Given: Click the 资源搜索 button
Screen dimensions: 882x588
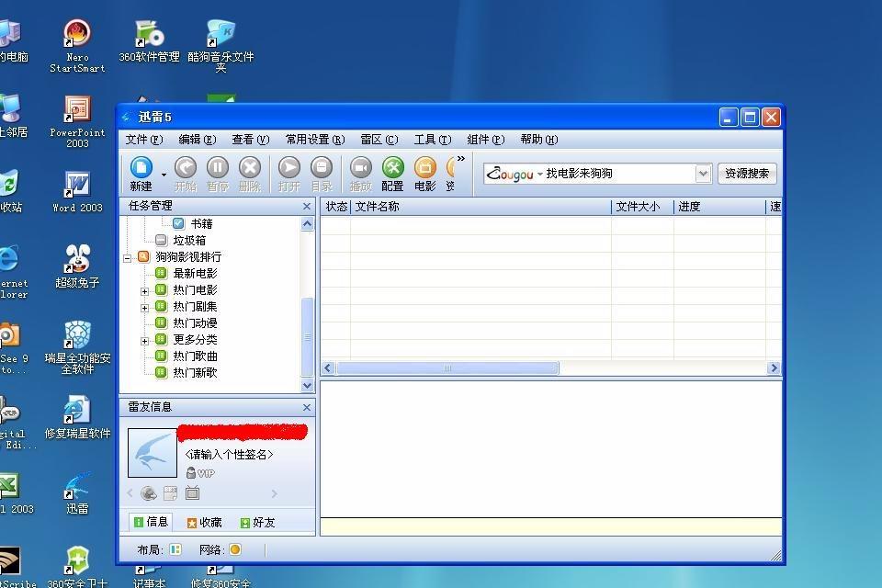Looking at the screenshot, I should (x=747, y=174).
